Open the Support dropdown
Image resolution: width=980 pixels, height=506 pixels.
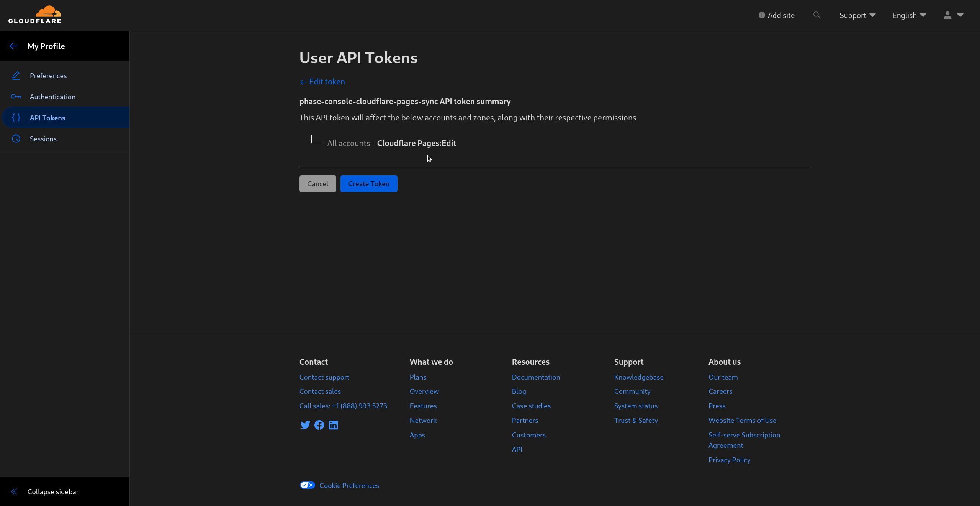click(857, 15)
